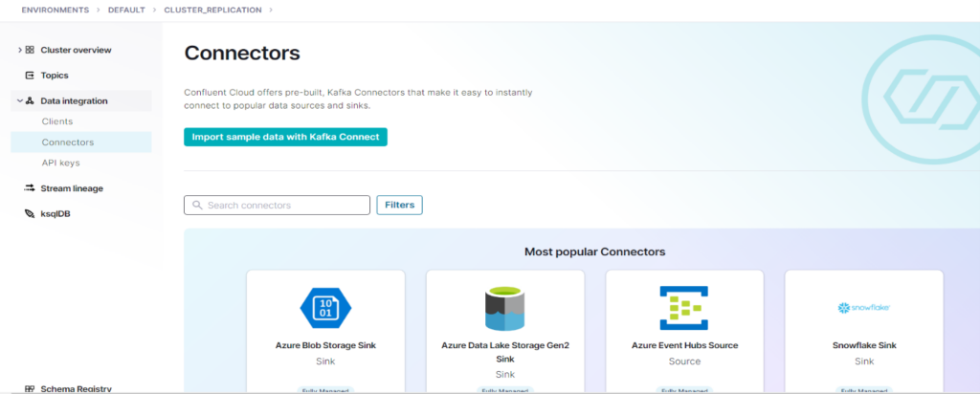The height and width of the screenshot is (394, 980).
Task: Select API keys in sidebar
Action: click(x=61, y=163)
